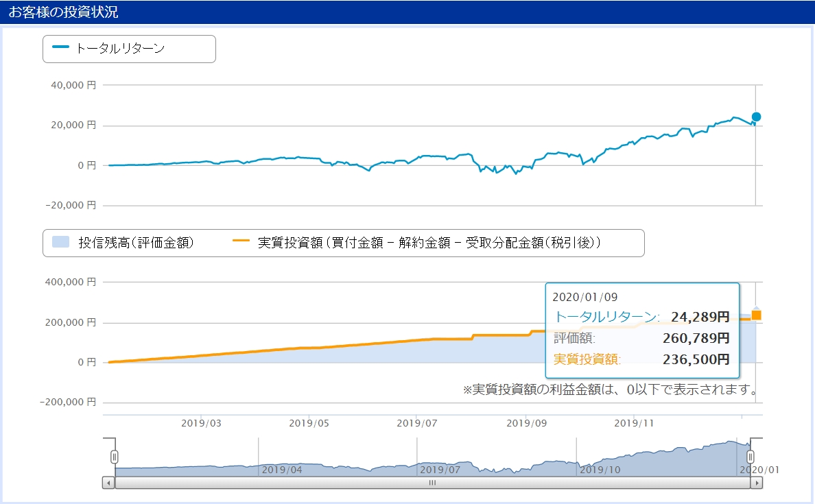Toggle the 実質投資額 legend series
815x504 pixels.
pyautogui.click(x=417, y=243)
